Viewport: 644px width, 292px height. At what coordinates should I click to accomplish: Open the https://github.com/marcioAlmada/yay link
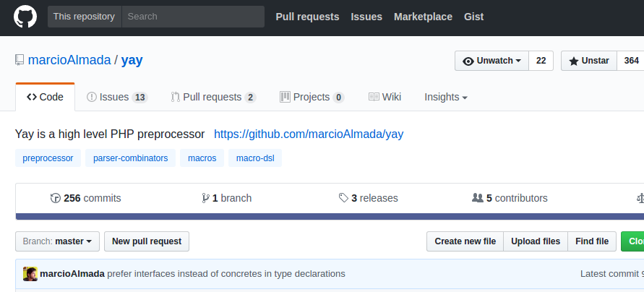[x=309, y=134]
